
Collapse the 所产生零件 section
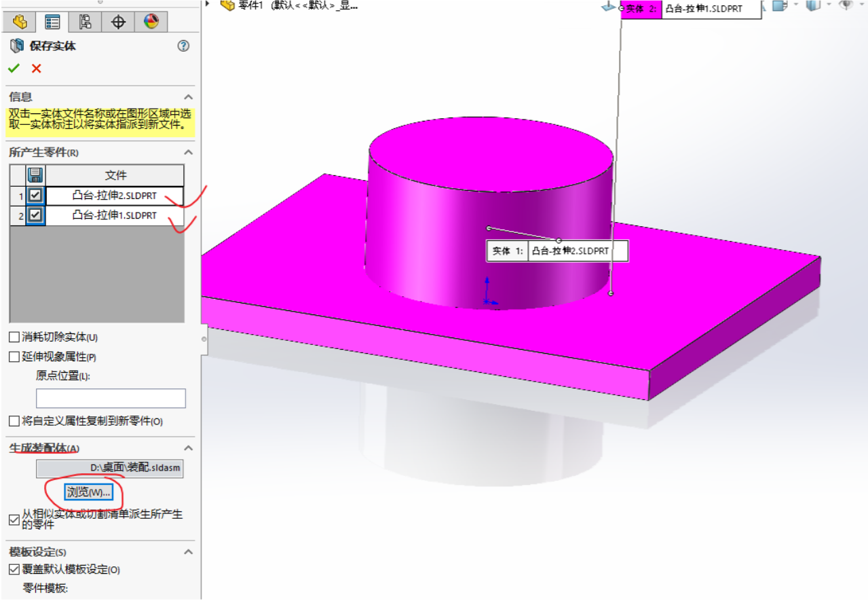189,152
